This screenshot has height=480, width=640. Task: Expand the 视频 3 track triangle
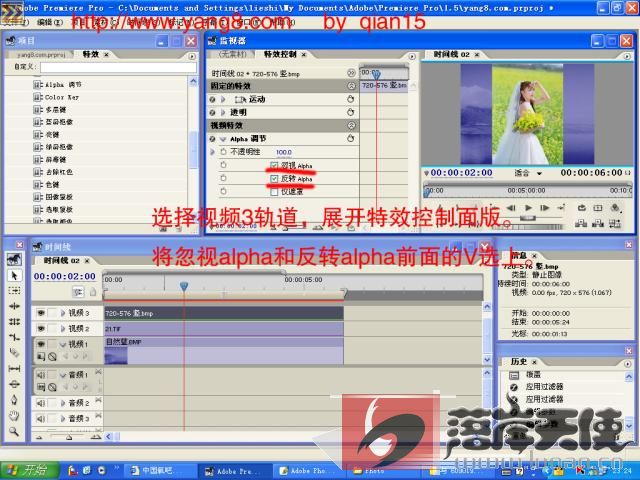[63, 313]
